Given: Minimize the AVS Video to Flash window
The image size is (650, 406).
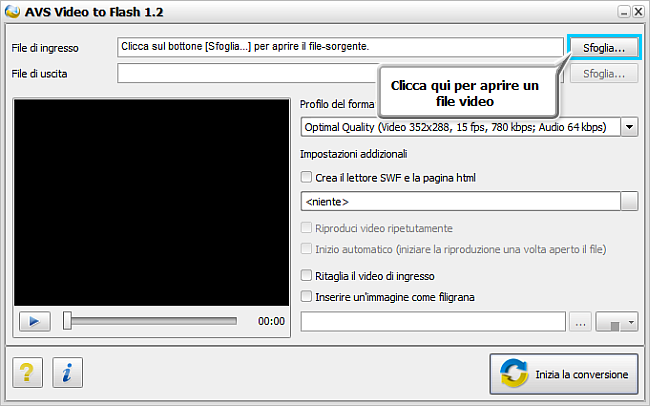Looking at the screenshot, I should pos(624,12).
